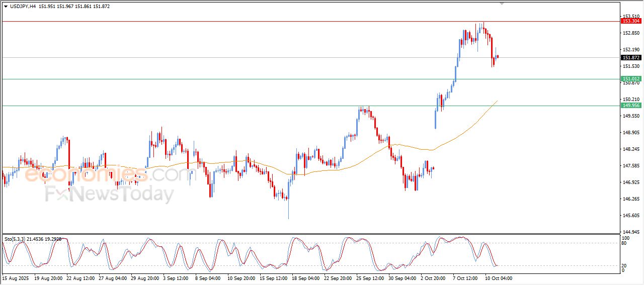The height and width of the screenshot is (285, 644).
Task: Click the 153.510 price scale value
Action: click(x=630, y=17)
